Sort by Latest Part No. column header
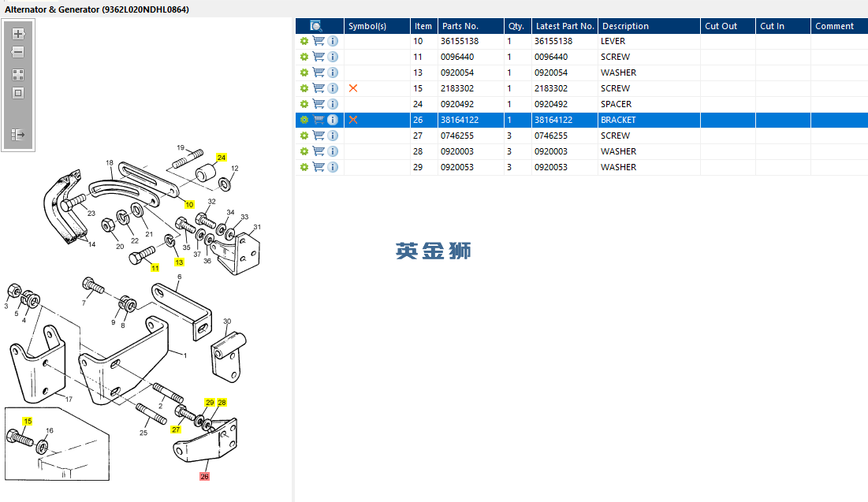Screen dimensions: 868x502 [564, 26]
